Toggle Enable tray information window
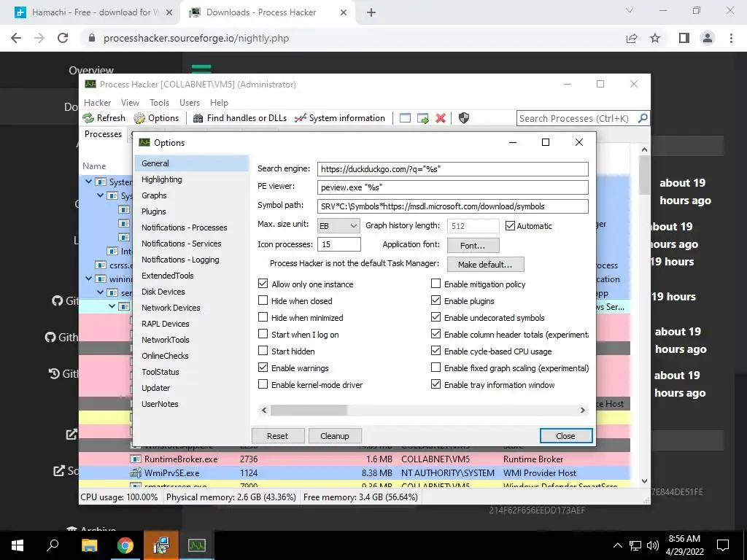 [436, 384]
